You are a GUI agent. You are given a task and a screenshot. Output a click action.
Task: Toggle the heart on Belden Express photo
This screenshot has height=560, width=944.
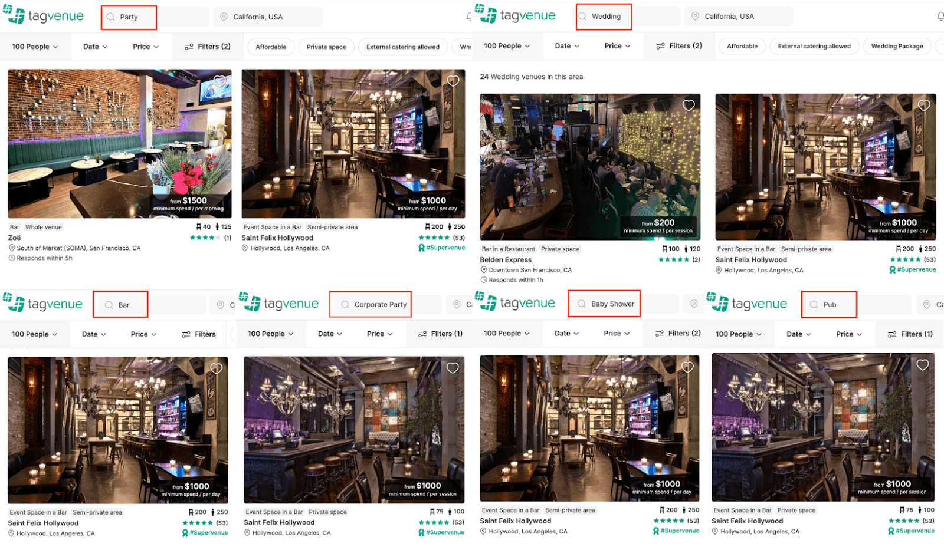coord(689,106)
